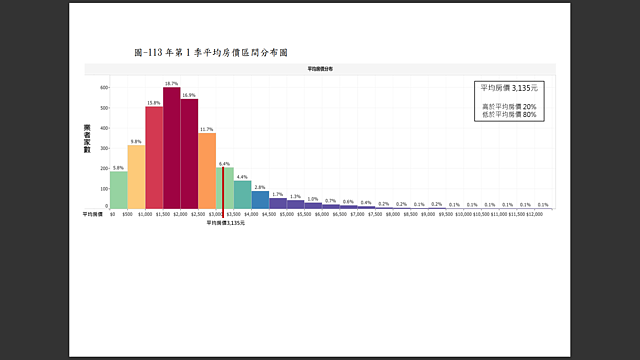Viewport: 640px width, 360px height.
Task: Click the teal 4.4% bar
Action: [242, 195]
